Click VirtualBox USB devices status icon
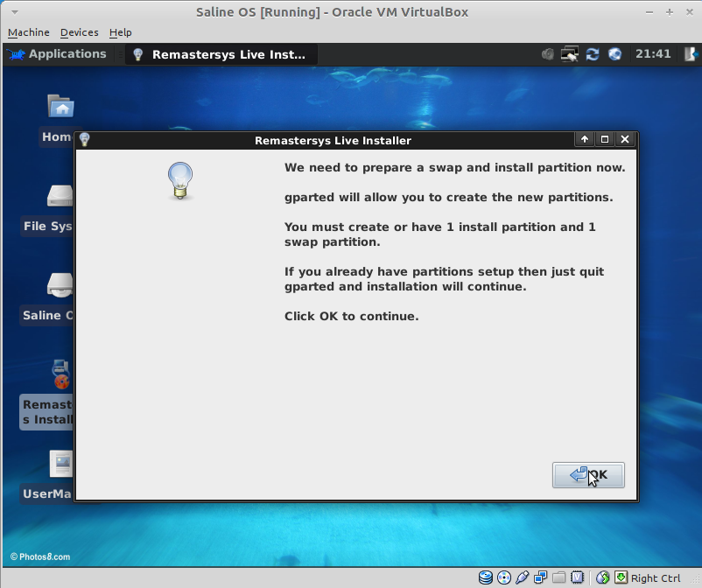The image size is (702, 588). 523,577
